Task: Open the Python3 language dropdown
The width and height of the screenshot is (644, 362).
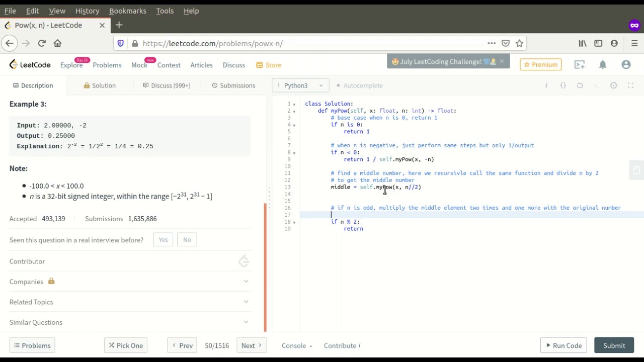Action: click(300, 85)
